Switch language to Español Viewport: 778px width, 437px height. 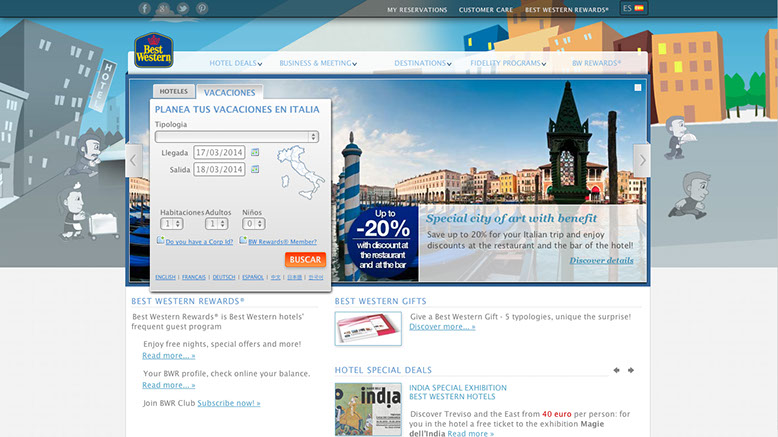[253, 277]
